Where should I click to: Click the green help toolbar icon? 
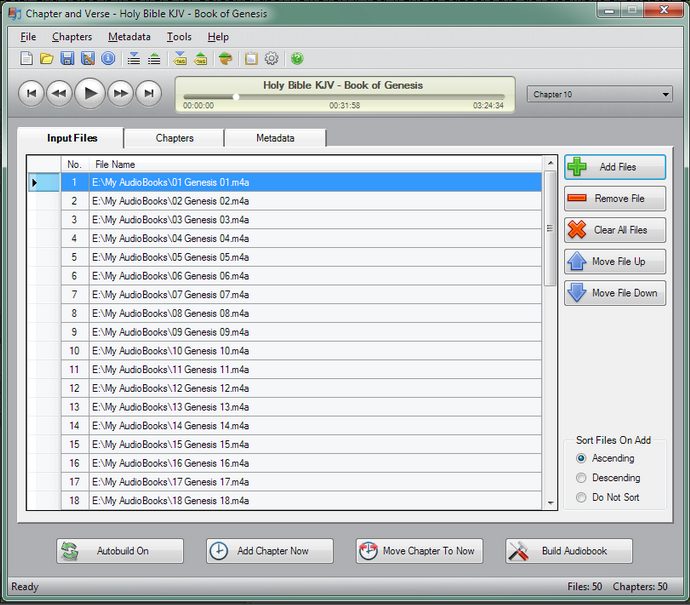(x=297, y=59)
